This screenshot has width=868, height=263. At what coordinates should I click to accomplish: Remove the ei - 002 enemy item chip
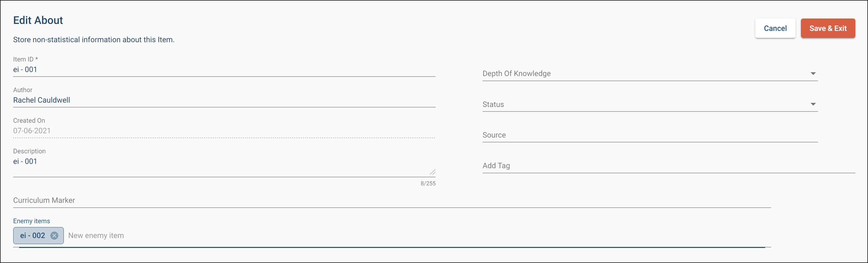[54, 236]
